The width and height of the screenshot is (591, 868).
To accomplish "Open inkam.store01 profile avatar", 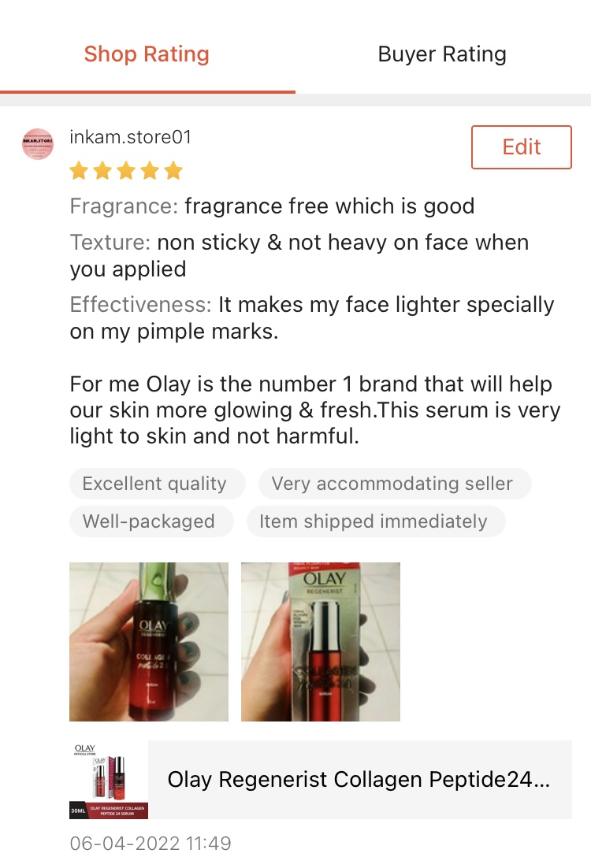I will click(38, 144).
